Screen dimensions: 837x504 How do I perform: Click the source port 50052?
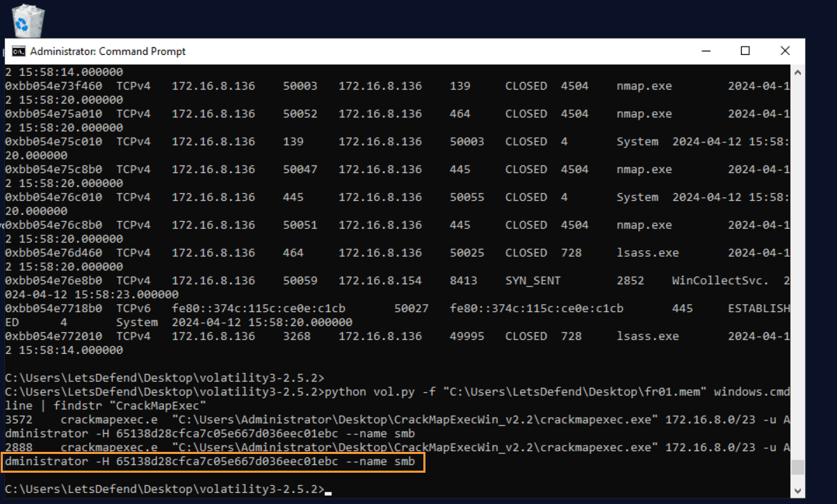pos(300,114)
